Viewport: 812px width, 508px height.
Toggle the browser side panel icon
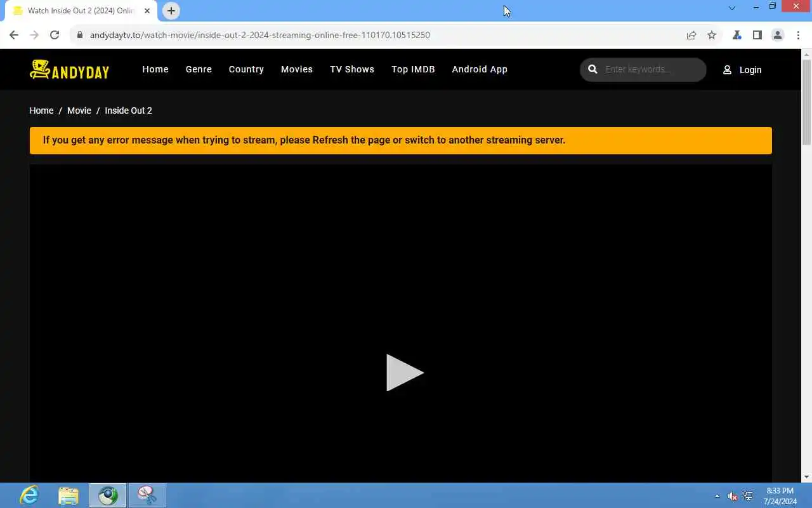[x=757, y=35]
